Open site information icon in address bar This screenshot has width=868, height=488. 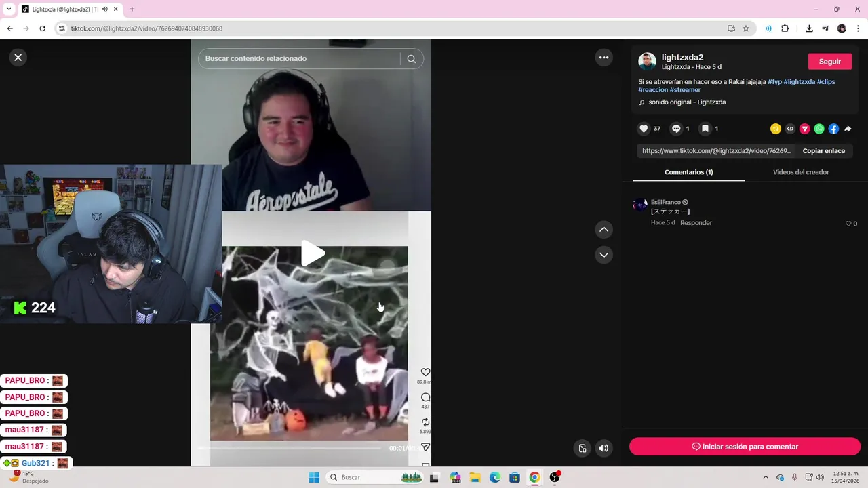(x=62, y=28)
